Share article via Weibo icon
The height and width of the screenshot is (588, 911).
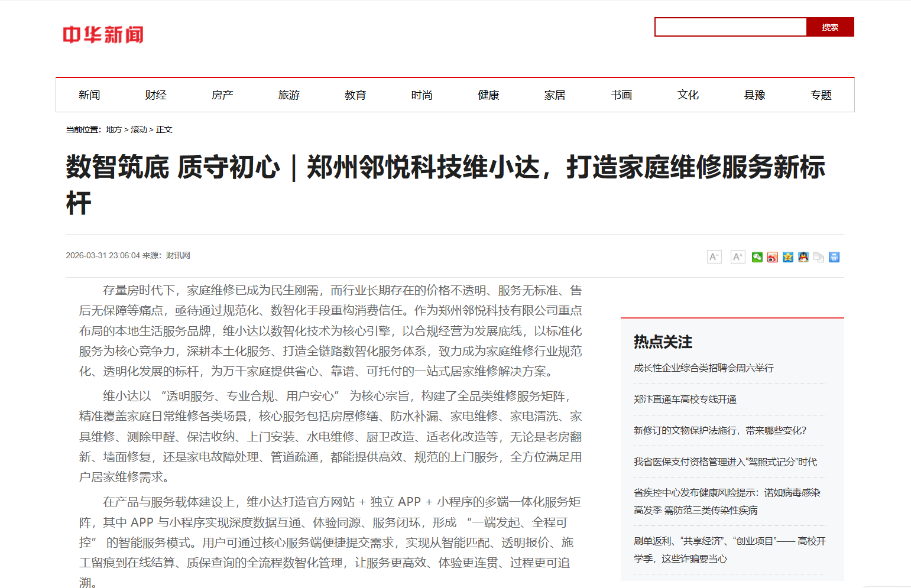click(x=772, y=256)
